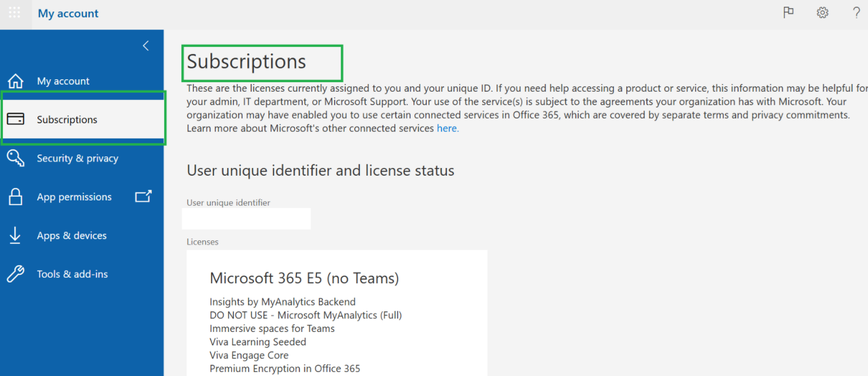The image size is (868, 376).
Task: Select the App permissions padlock icon
Action: point(15,196)
